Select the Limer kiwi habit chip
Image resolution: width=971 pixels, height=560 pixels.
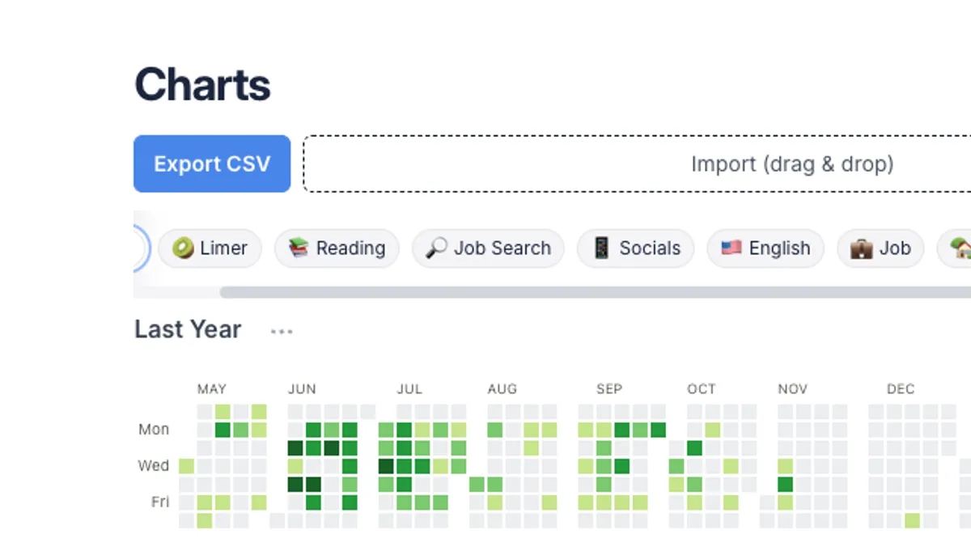click(x=210, y=248)
